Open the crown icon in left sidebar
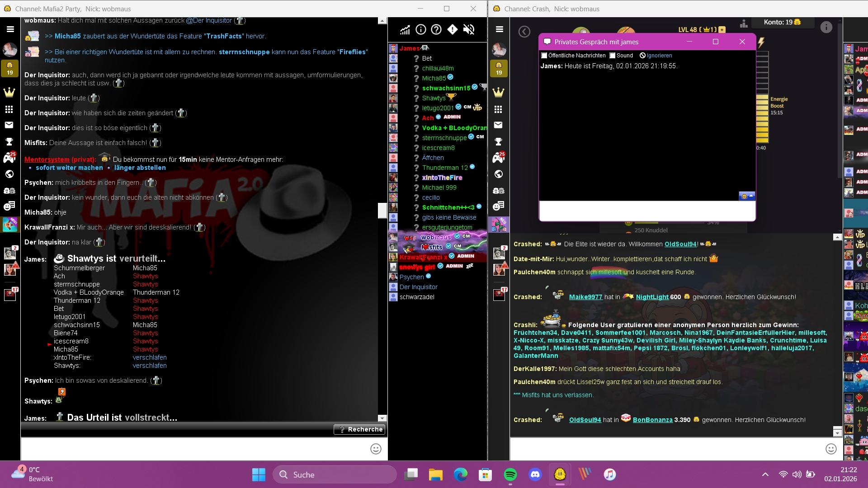The width and height of the screenshot is (868, 488). [x=9, y=93]
